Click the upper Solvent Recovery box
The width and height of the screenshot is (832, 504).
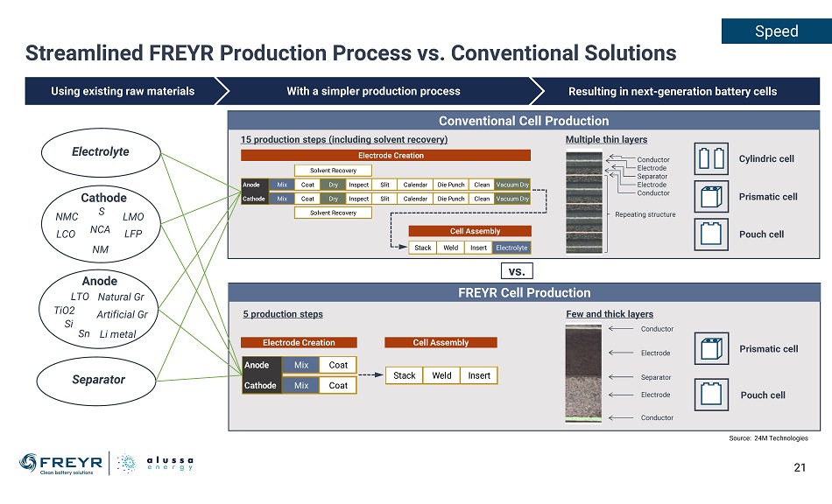click(x=333, y=171)
